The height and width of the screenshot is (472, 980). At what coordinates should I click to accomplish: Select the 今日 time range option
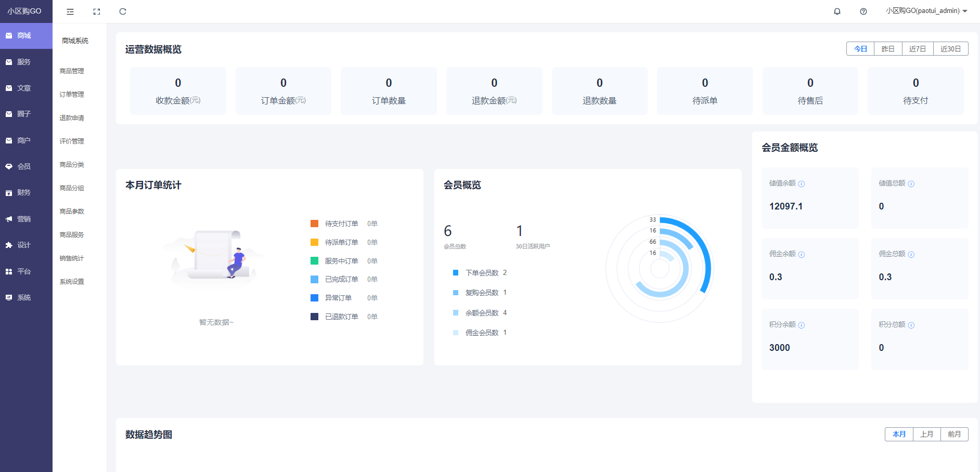coord(860,49)
